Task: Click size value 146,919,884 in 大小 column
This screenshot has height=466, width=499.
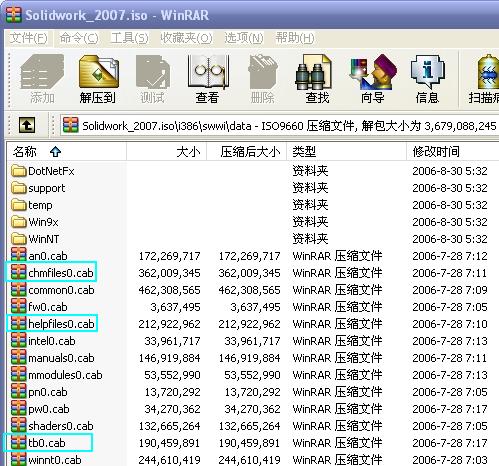Action: point(169,358)
